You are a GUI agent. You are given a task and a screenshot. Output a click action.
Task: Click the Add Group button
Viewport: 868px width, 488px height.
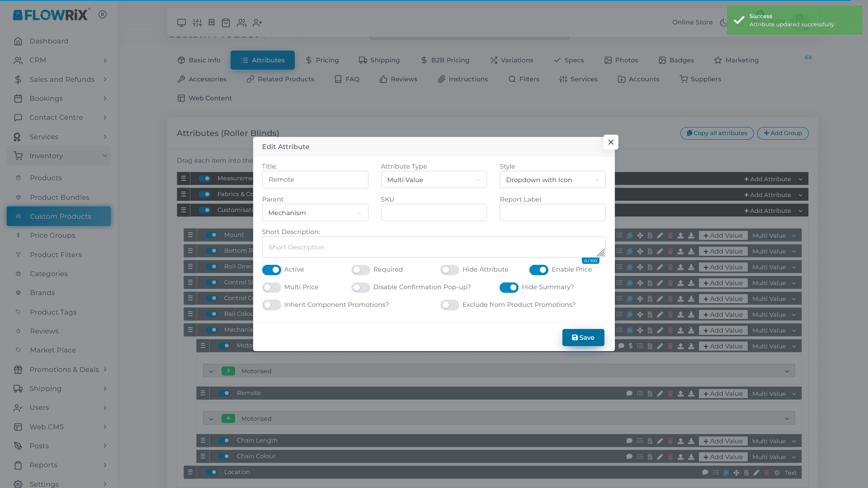click(783, 133)
